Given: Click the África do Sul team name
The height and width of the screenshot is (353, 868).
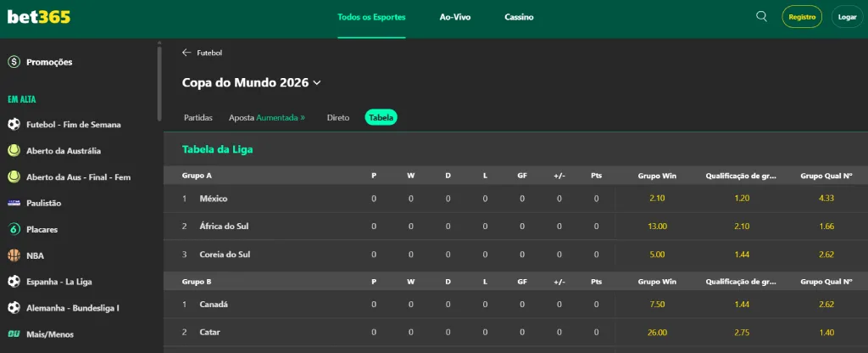Looking at the screenshot, I should click(x=223, y=226).
